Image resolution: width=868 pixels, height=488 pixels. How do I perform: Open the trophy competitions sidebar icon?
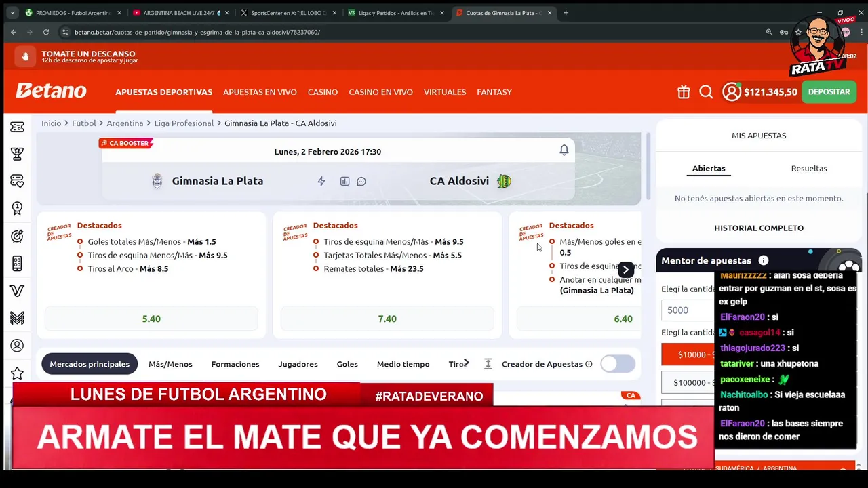point(17,154)
